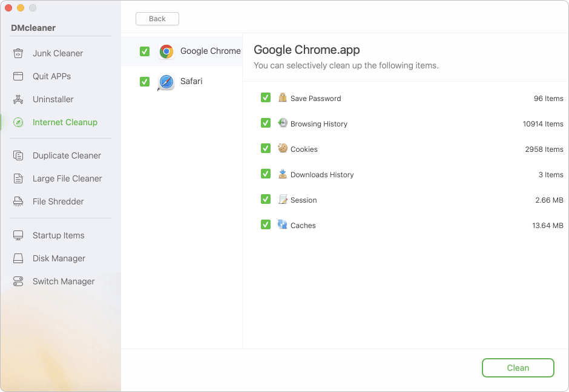
Task: Open the Disk Manager tool
Action: coord(58,258)
